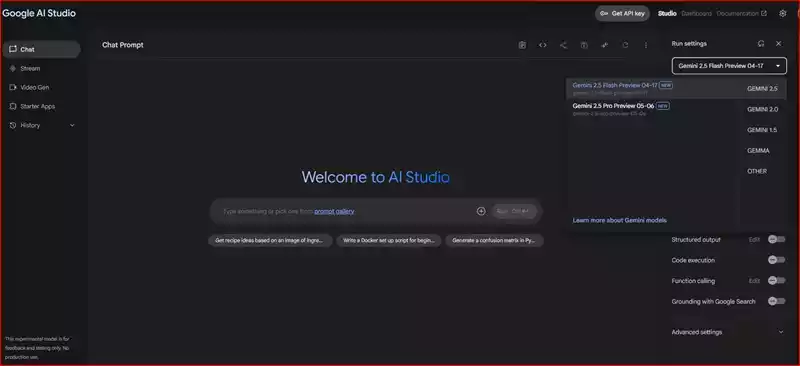The height and width of the screenshot is (366, 800).
Task: Click the Stream icon in sidebar
Action: coord(13,68)
